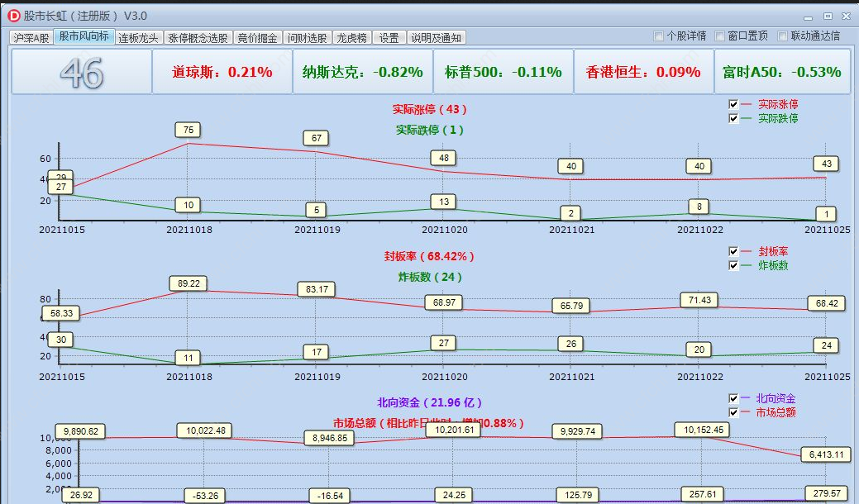The width and height of the screenshot is (859, 504).
Task: Click the 实际跌停 (1) chart title
Action: pyautogui.click(x=430, y=131)
